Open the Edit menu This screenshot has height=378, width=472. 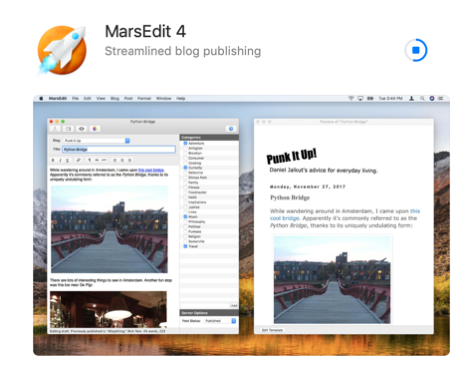(x=87, y=98)
